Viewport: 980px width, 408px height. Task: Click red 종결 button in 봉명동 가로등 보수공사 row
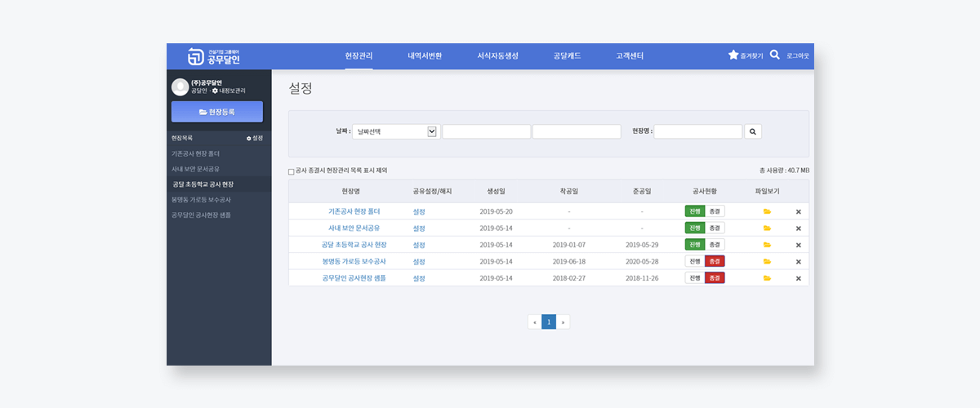coord(715,261)
